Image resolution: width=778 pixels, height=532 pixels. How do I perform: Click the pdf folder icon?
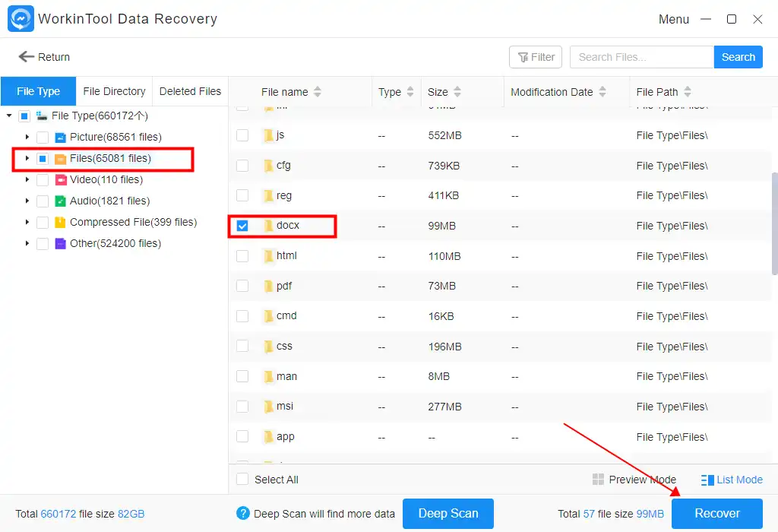click(268, 287)
